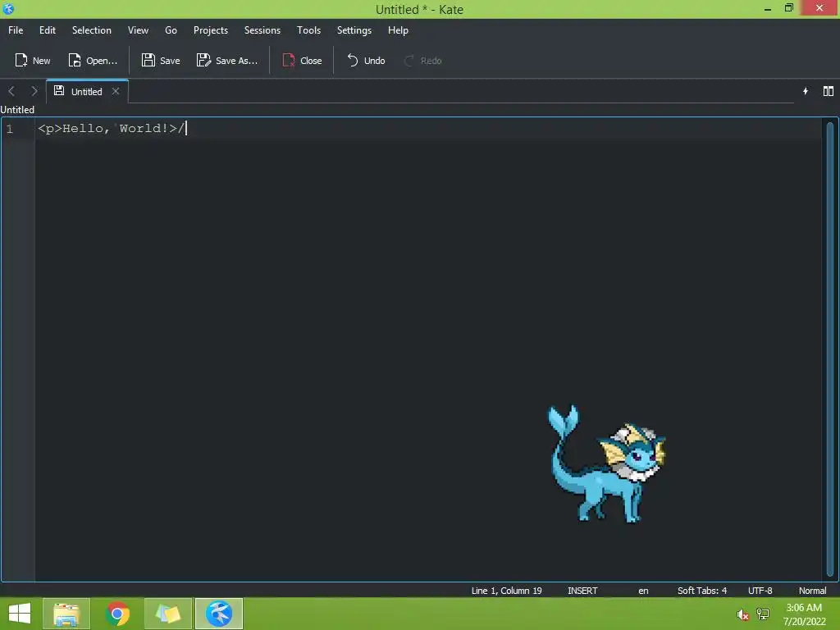
Task: Click the Vaporeon desktop pet sprite
Action: (606, 464)
